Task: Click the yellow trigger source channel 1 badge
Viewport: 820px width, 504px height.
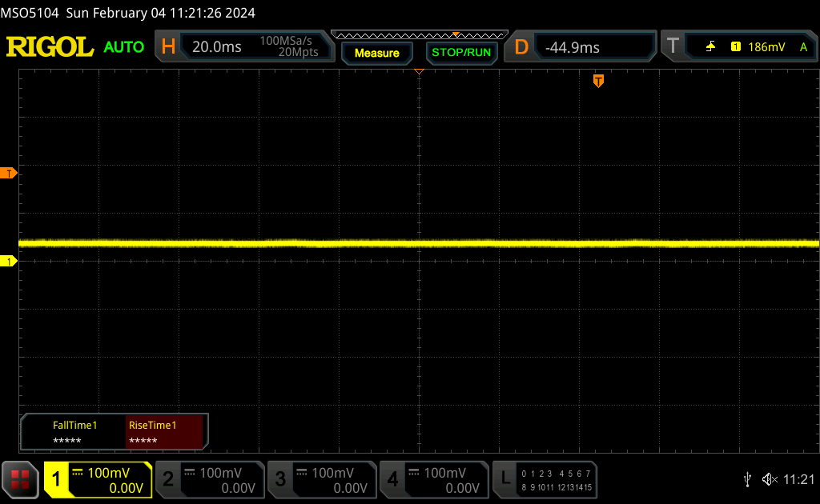Action: (x=735, y=47)
